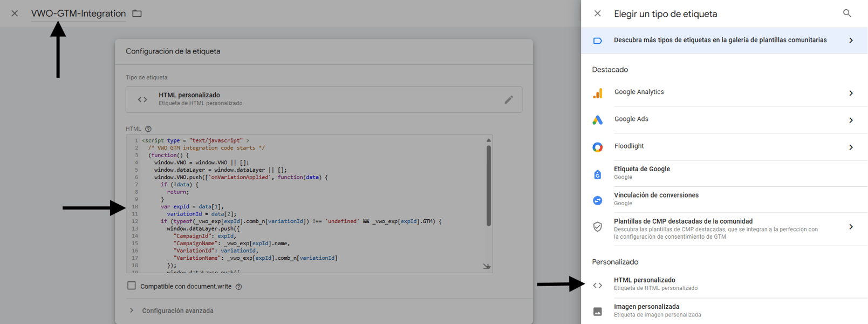
Task: Click the CMP shield checkmark icon
Action: tap(598, 227)
